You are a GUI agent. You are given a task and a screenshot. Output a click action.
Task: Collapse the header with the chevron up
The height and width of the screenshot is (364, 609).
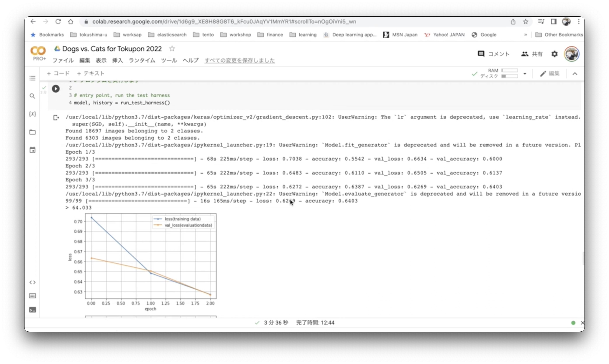(x=575, y=73)
